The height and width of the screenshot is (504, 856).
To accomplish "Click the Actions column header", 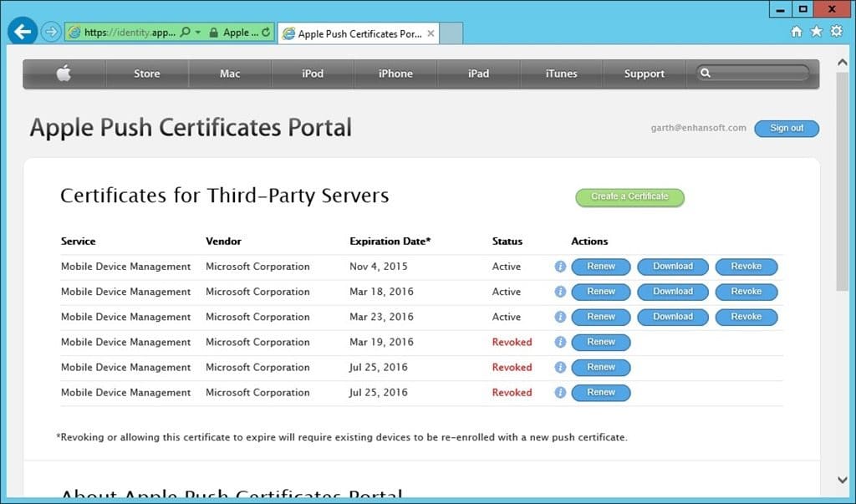I will click(589, 242).
